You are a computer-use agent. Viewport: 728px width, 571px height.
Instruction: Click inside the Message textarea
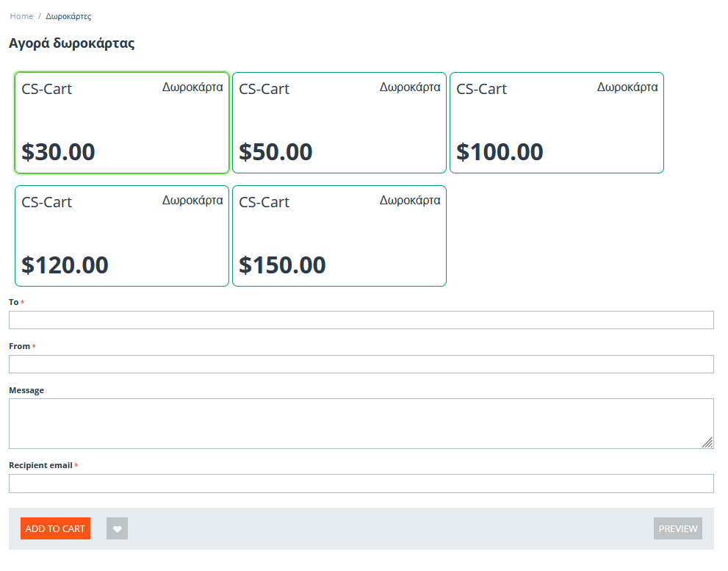pos(361,424)
